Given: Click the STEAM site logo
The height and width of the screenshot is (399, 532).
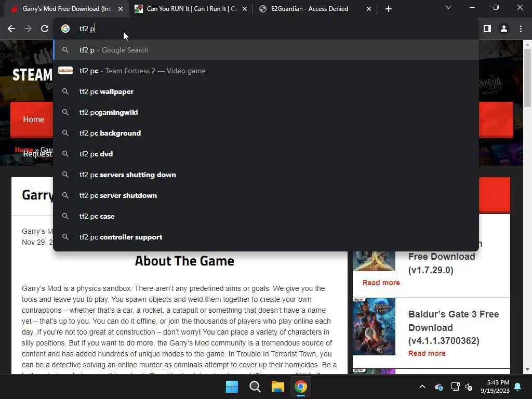Looking at the screenshot, I should point(33,75).
